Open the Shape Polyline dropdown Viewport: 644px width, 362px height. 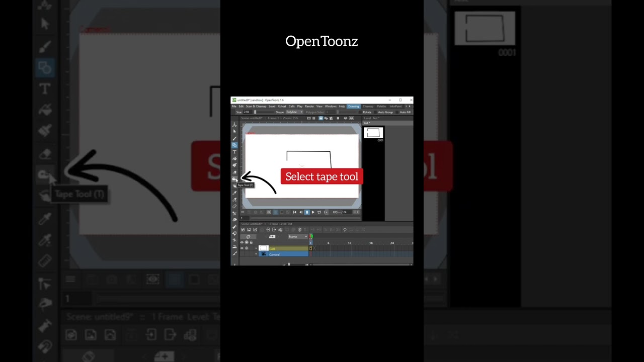pos(294,112)
